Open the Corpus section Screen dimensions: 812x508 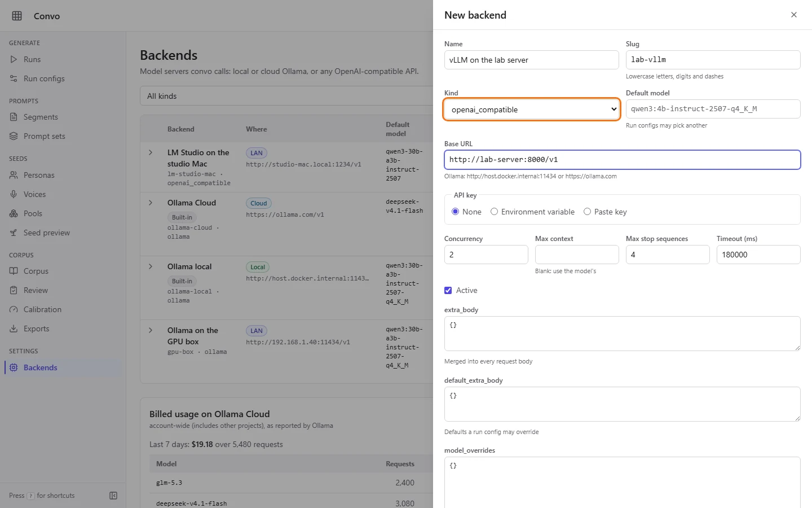[x=63, y=271]
